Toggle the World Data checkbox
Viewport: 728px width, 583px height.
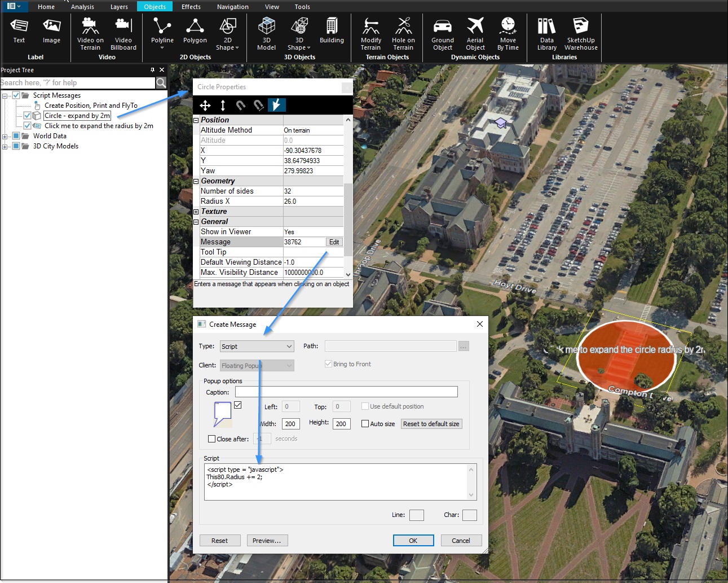point(16,136)
